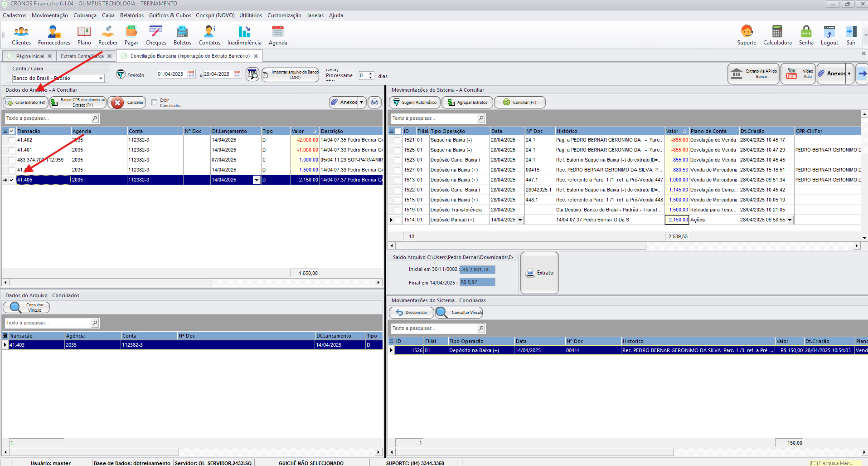Toggle select-all checkbox in Transação header

(x=12, y=131)
